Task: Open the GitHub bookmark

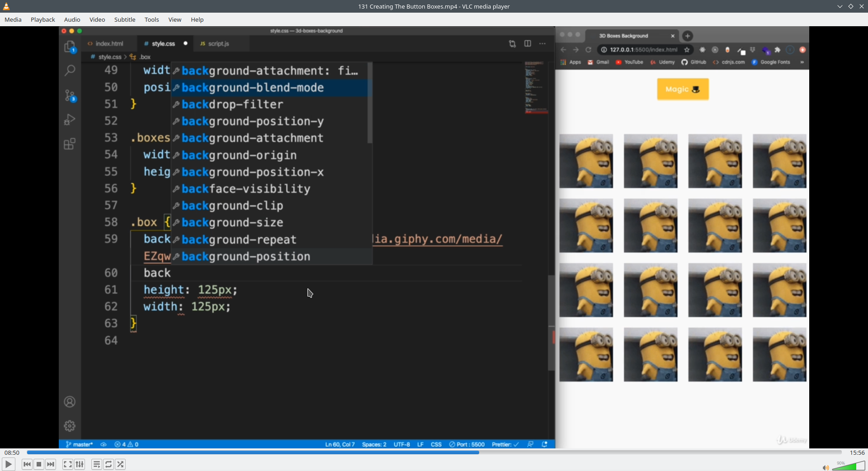Action: [x=694, y=62]
